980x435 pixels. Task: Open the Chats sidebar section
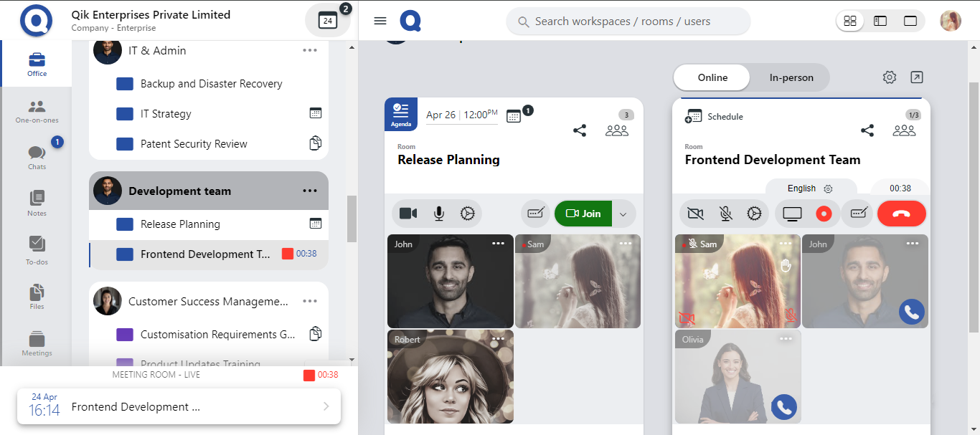pyautogui.click(x=37, y=157)
